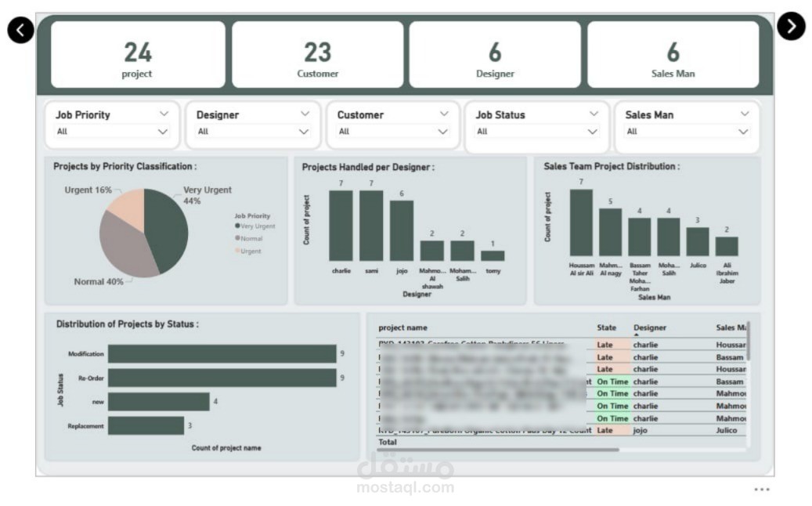
Task: Sort by Designer column header
Action: [650, 327]
